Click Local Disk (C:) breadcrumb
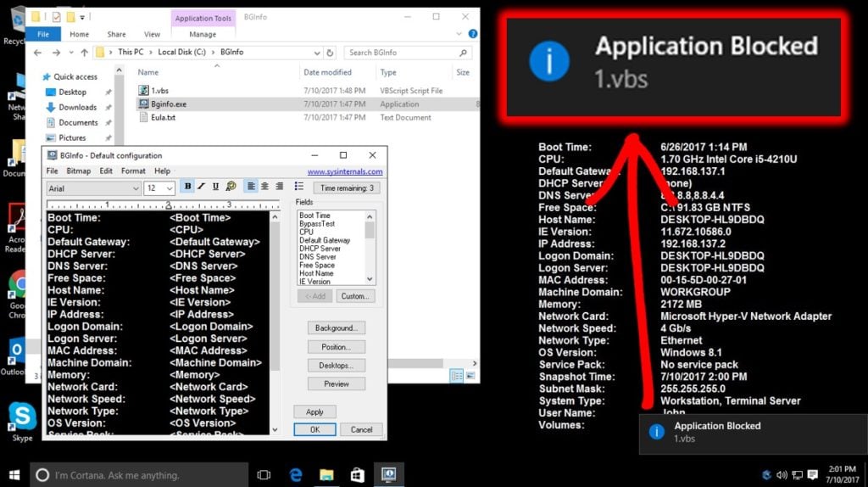This screenshot has width=868, height=487. click(181, 52)
